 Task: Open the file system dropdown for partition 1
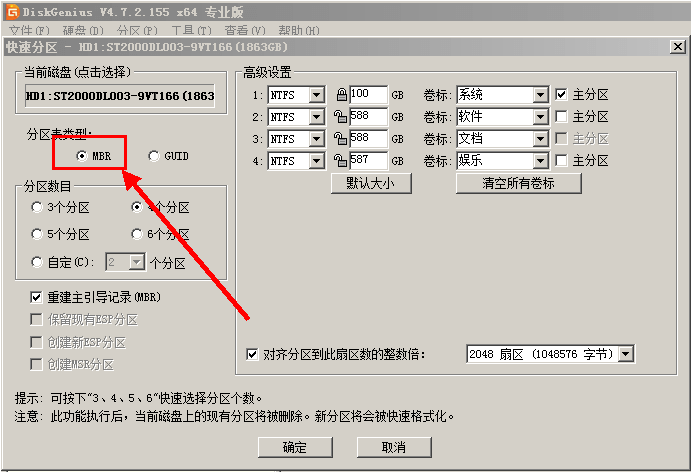coord(317,95)
